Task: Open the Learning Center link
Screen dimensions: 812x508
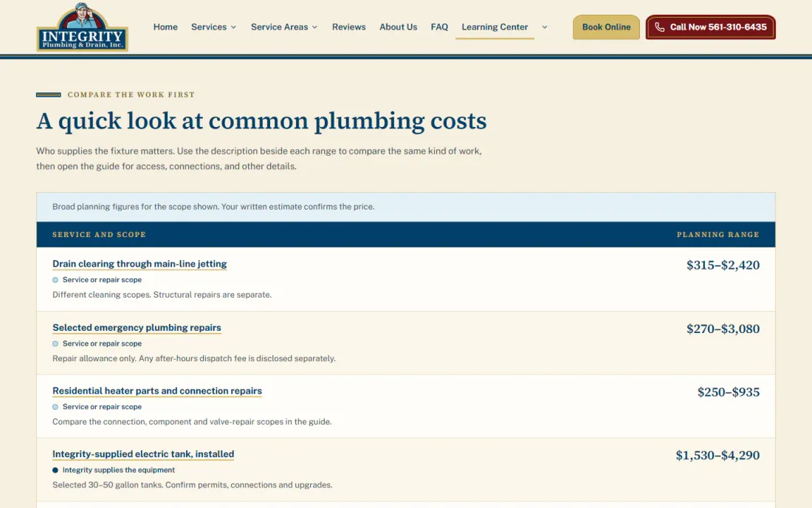Action: click(495, 27)
